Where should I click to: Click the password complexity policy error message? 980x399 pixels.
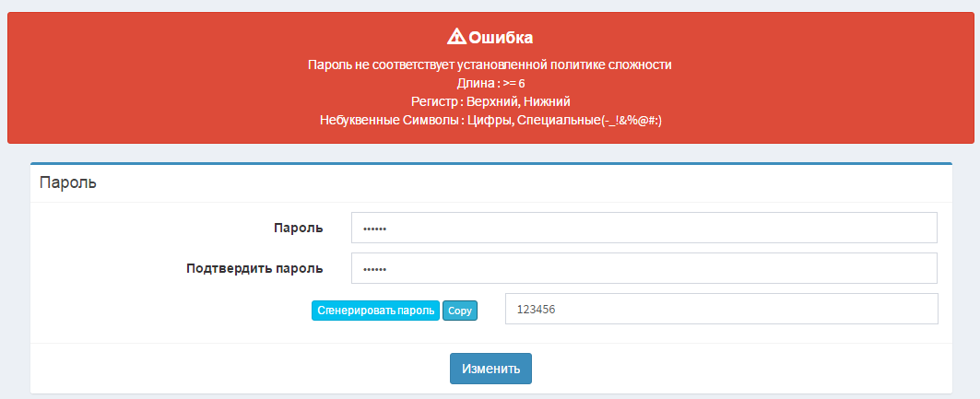click(x=490, y=65)
